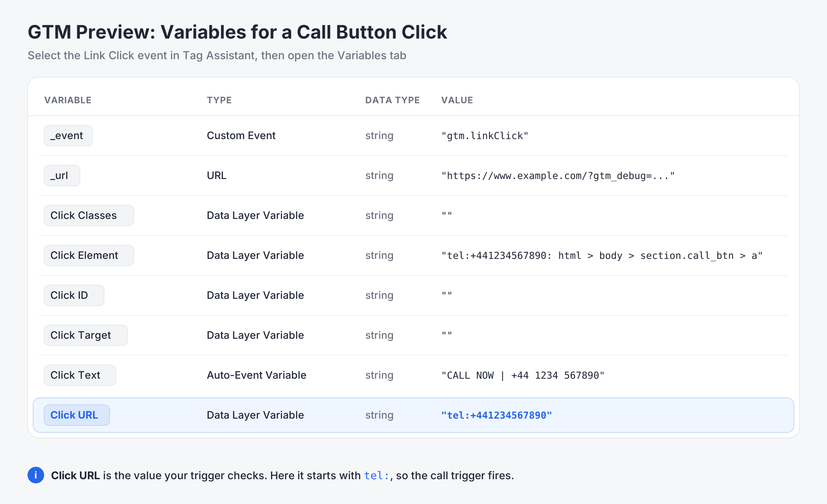
Task: Click the subtitle about Tag Assistant
Action: tap(217, 55)
